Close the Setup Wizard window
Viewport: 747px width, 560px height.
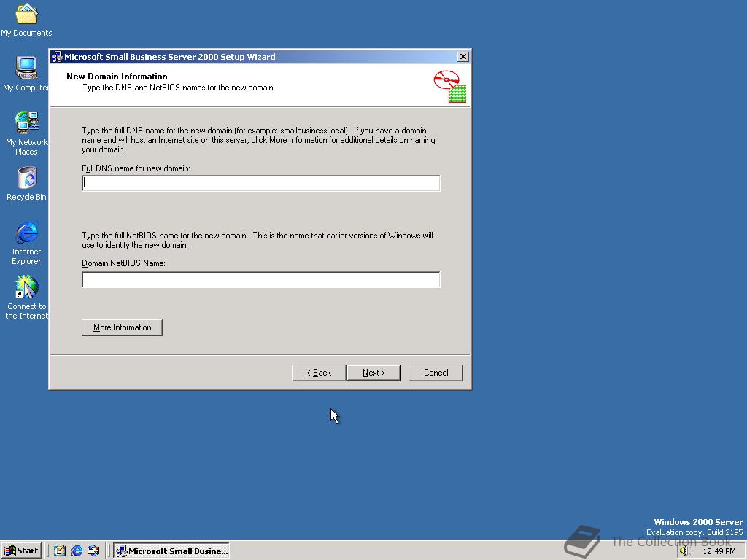pyautogui.click(x=462, y=57)
